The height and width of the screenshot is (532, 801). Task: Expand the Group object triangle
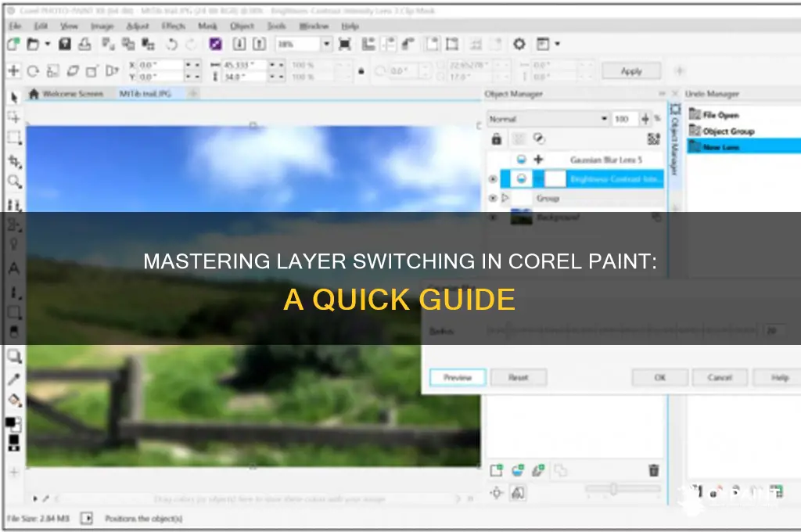coord(505,198)
